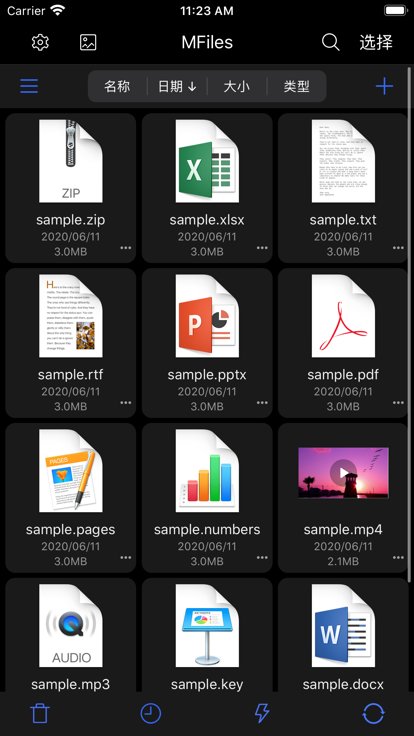Open more options for sample.mp4

[399, 558]
